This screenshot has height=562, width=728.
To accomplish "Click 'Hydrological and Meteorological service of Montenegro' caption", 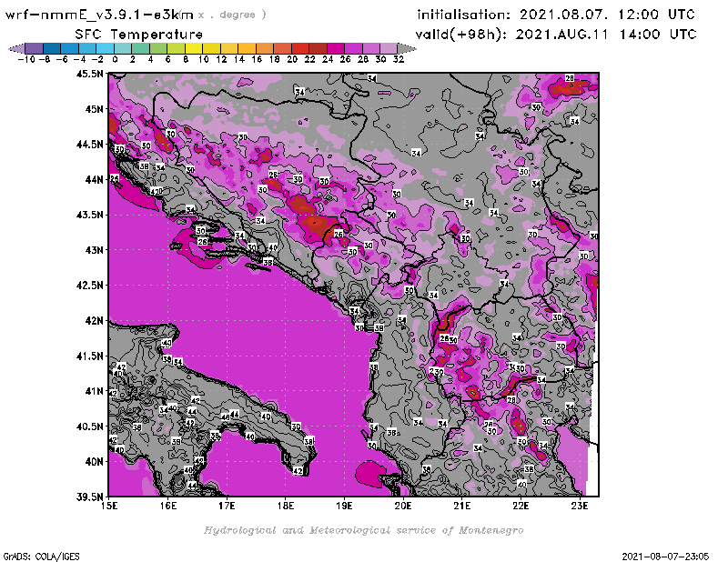I will click(x=363, y=530).
